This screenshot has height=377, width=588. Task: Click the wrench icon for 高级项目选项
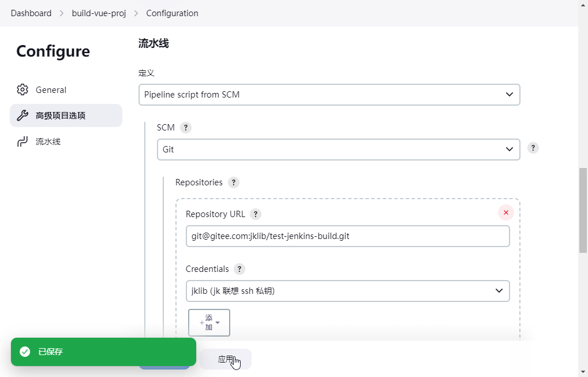23,115
